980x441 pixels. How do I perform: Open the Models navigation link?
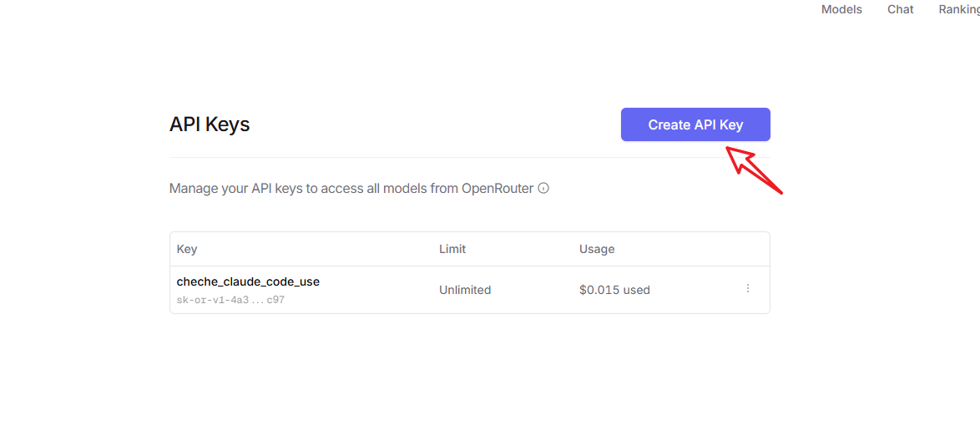pos(841,9)
